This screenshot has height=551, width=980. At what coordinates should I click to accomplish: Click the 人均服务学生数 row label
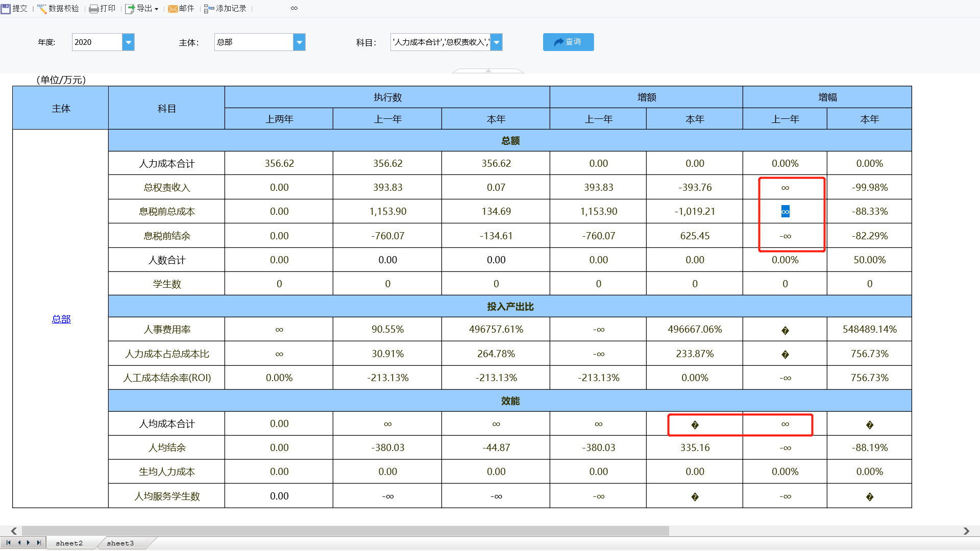[167, 496]
